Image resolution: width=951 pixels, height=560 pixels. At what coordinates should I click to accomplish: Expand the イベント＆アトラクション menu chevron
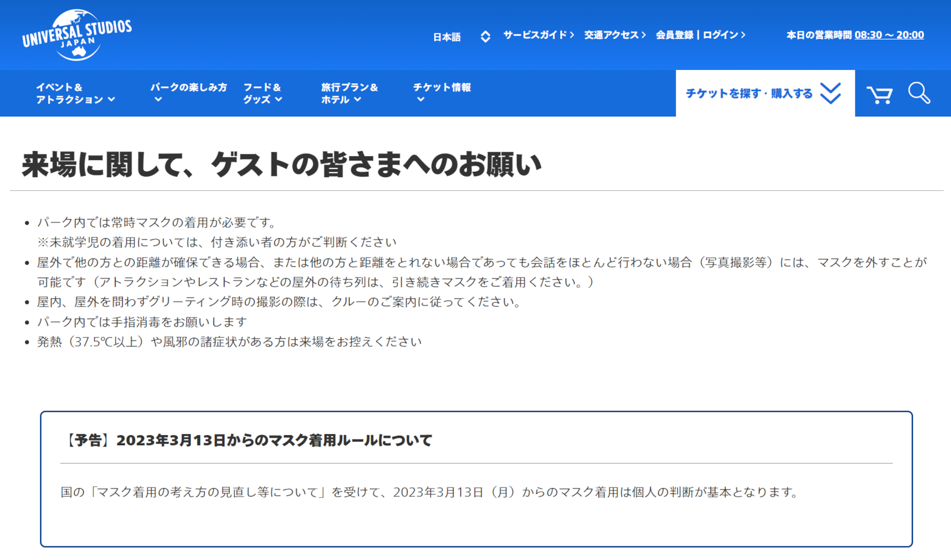point(112,100)
